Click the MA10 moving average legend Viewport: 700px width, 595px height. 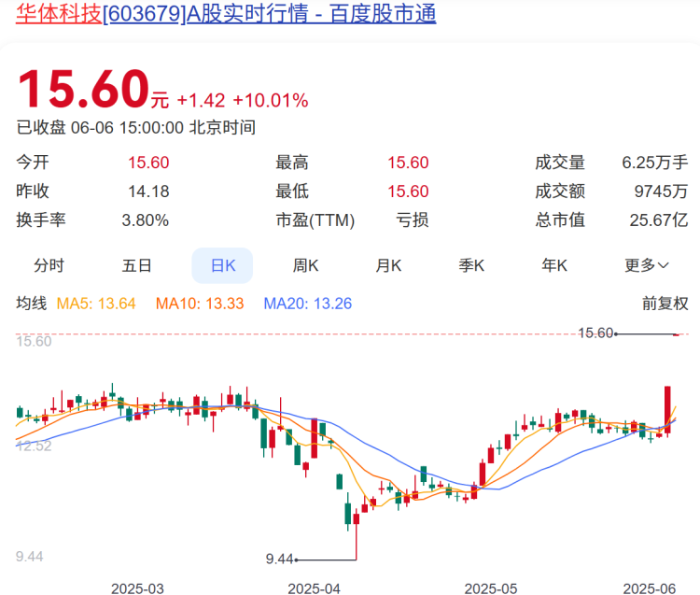[200, 304]
